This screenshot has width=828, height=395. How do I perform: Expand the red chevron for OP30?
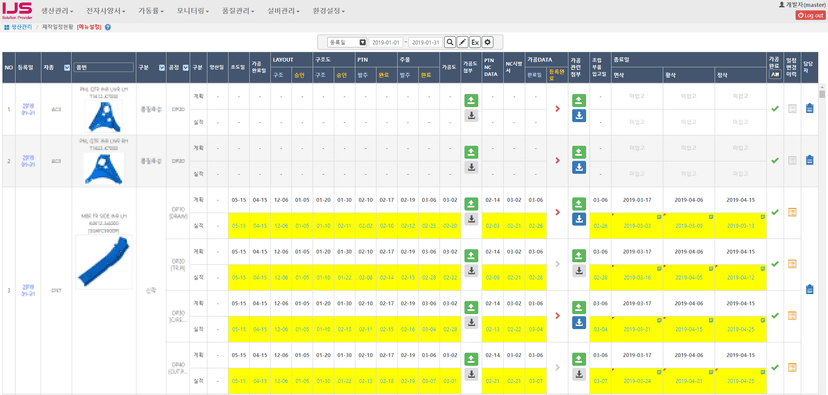pos(558,315)
